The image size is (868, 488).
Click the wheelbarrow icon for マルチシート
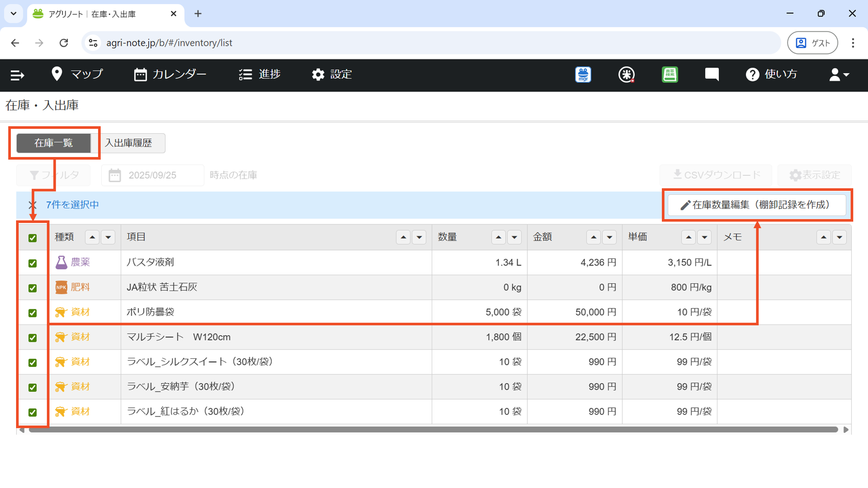coord(60,337)
